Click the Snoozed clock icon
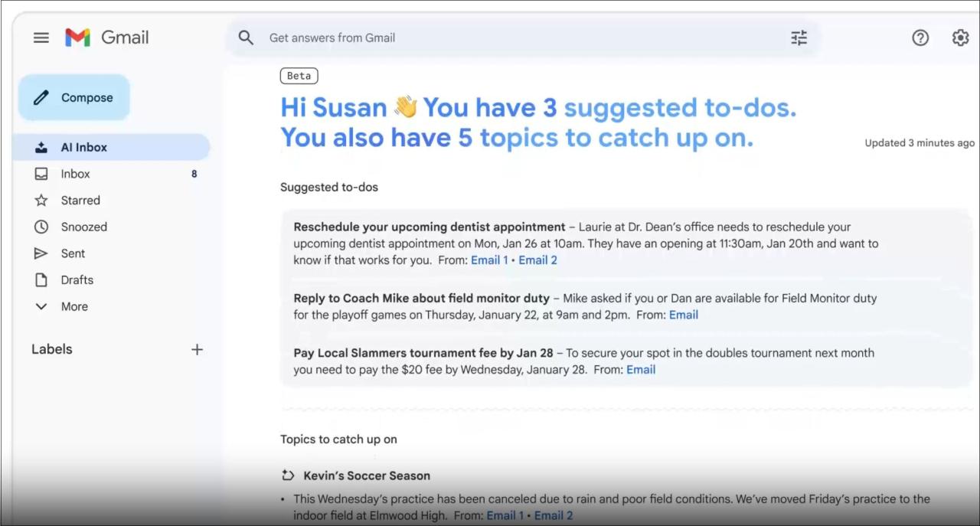Viewport: 980px width, 526px height. point(42,227)
